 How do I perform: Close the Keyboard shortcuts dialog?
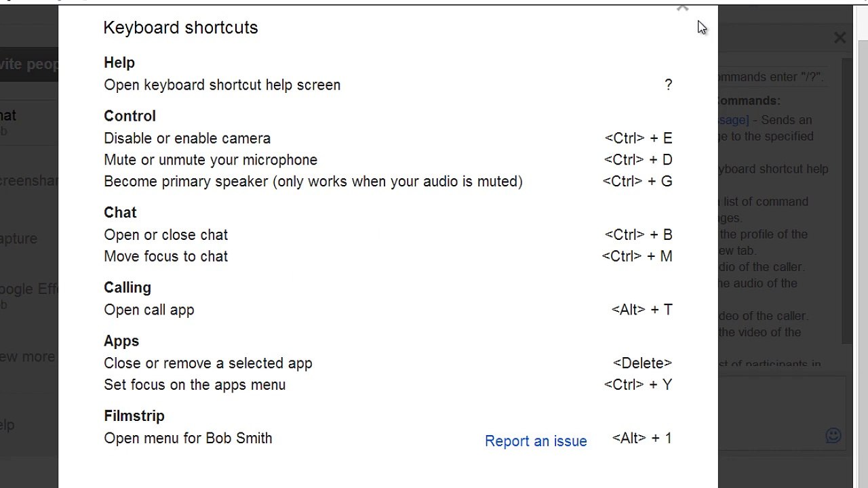[x=683, y=9]
